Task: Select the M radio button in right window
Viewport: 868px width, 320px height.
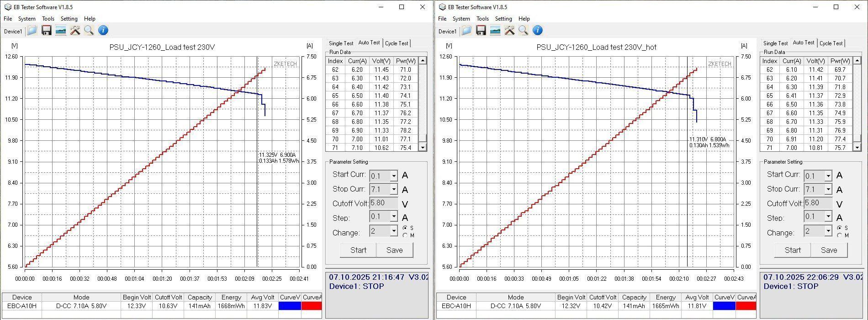Action: [840, 235]
